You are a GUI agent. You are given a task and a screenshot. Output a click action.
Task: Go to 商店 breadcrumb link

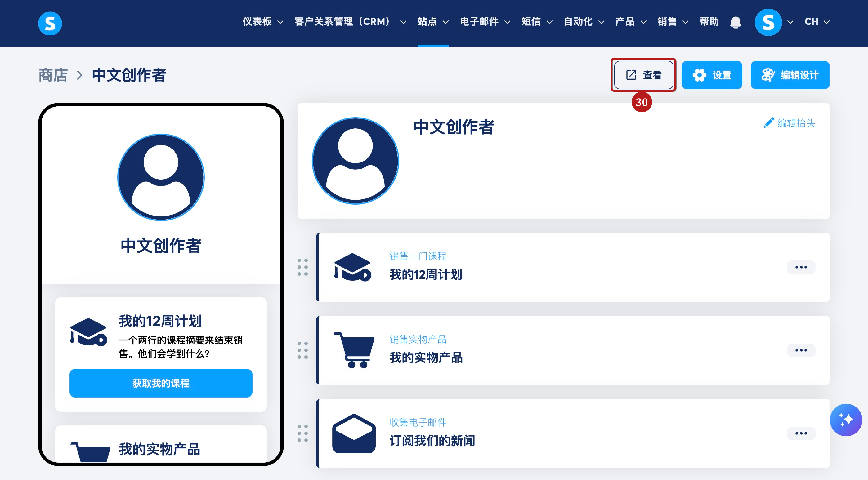(53, 75)
